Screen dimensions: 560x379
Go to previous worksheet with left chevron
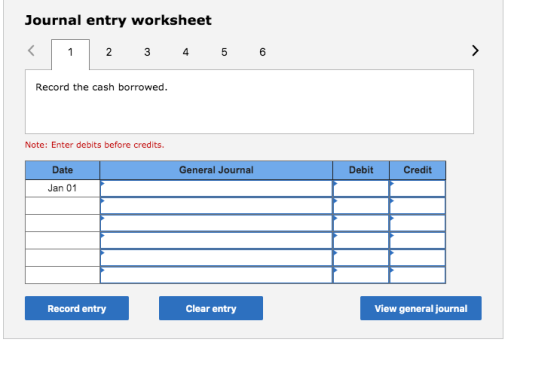[x=31, y=51]
